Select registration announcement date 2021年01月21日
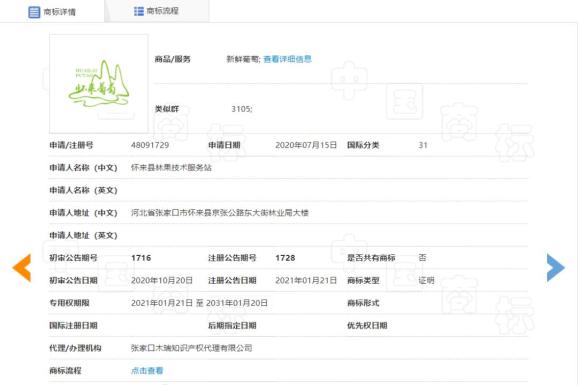This screenshot has width=578, height=385. [306, 280]
